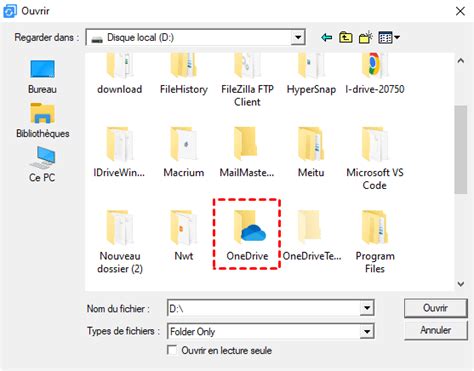
Task: Select Bibliothèques in the places sidebar
Action: pos(43,121)
